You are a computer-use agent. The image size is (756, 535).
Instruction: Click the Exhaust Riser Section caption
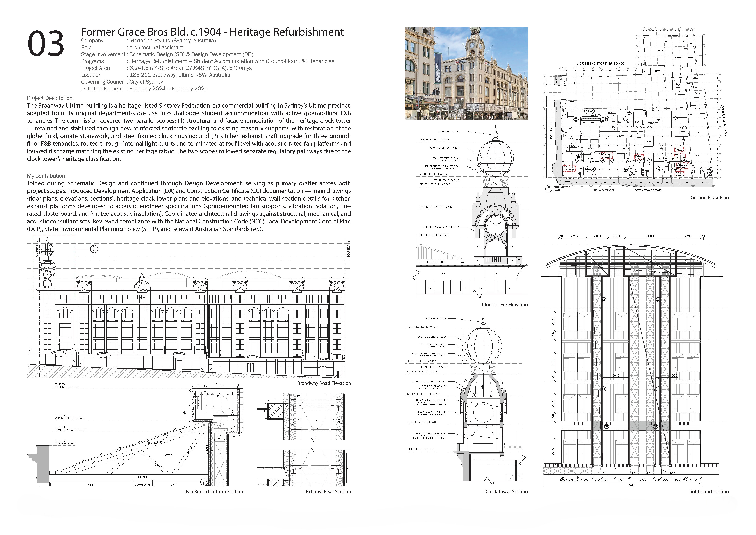point(328,492)
